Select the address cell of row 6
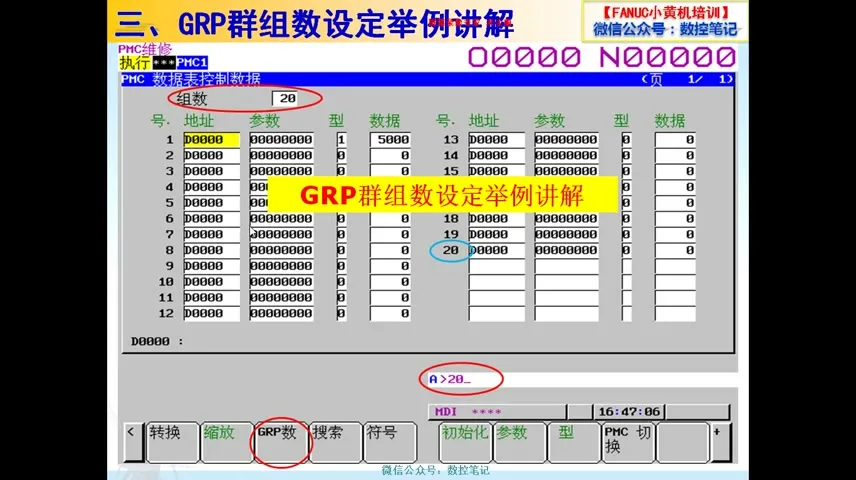This screenshot has height=480, width=856. point(211,218)
